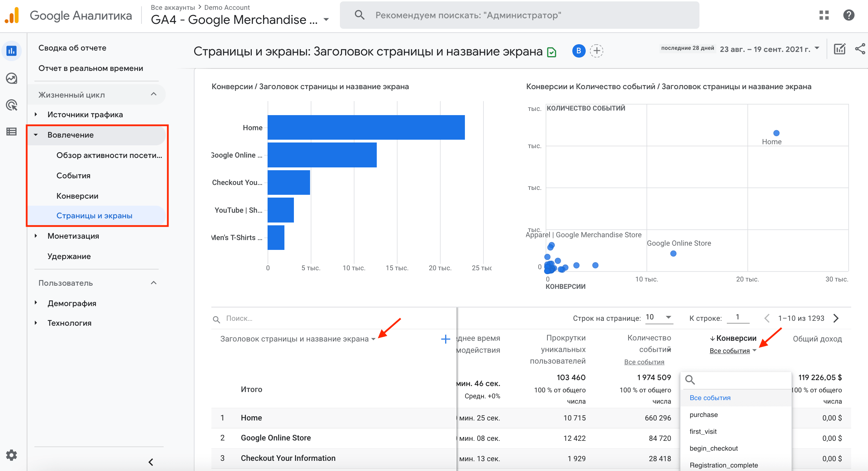Screen dimensions: 868x471
Task: Open Conversions 'Все события' event filter
Action: (733, 351)
